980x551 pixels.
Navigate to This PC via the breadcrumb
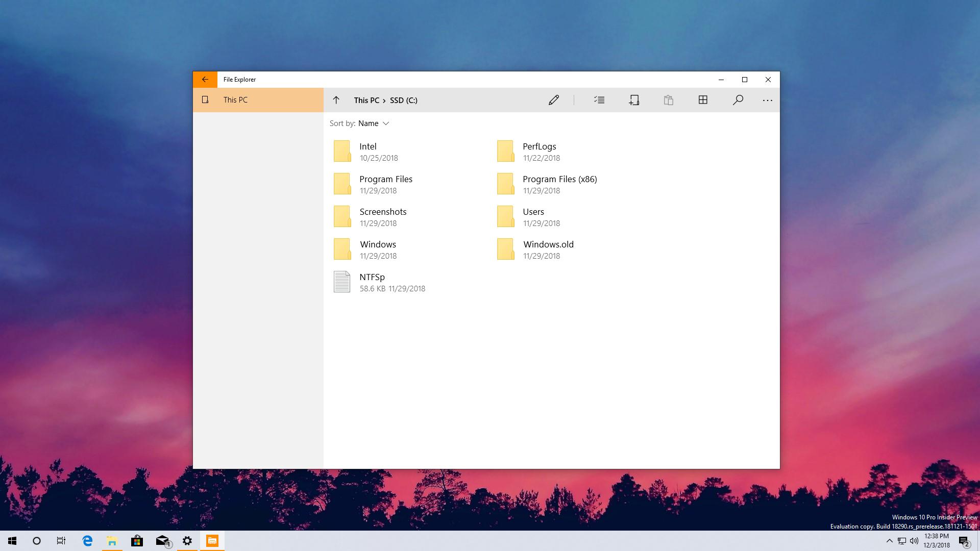click(365, 100)
